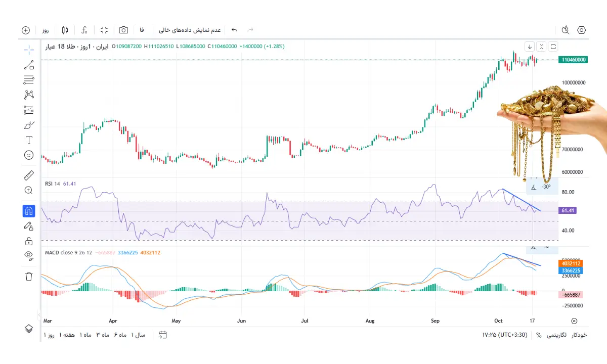Toggle the magnet snap mode
The height and width of the screenshot is (364, 607).
(29, 211)
